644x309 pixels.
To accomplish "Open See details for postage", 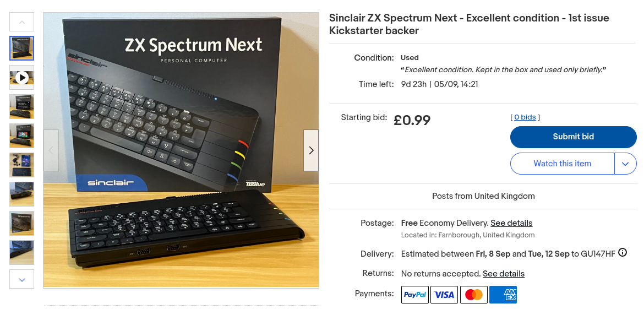I will (x=511, y=223).
